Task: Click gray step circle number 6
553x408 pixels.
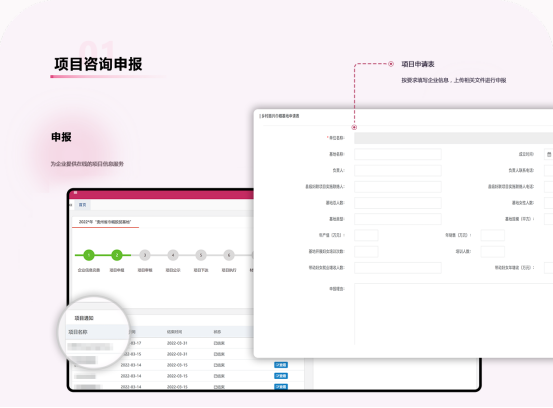Action: (x=229, y=255)
